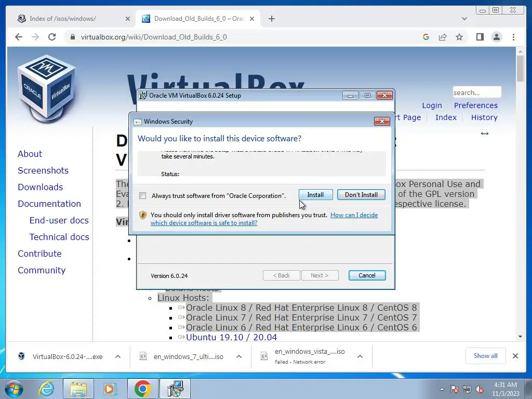The width and height of the screenshot is (532, 399).
Task: Bookmark this page with star icon
Action: pos(459,37)
